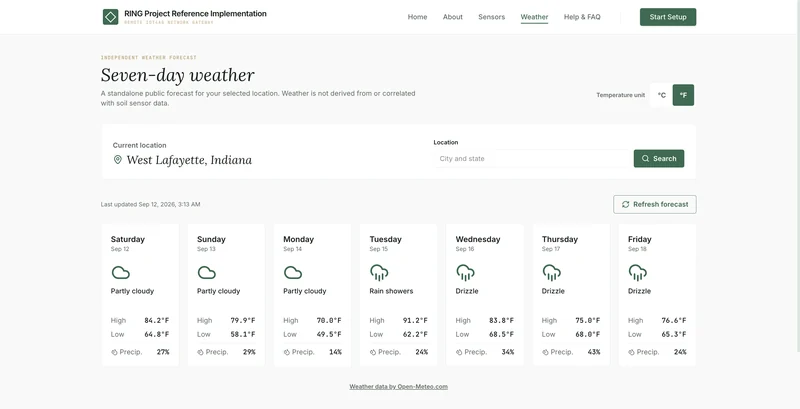Click the West Lafayette, Indiana location text
This screenshot has width=800, height=409.
tap(189, 160)
